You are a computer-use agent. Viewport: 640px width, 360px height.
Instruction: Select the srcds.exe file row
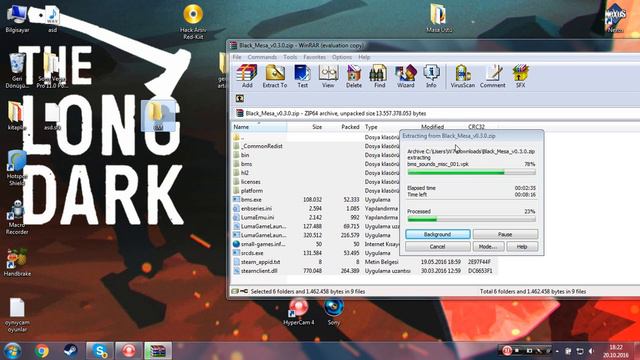[x=316, y=253]
